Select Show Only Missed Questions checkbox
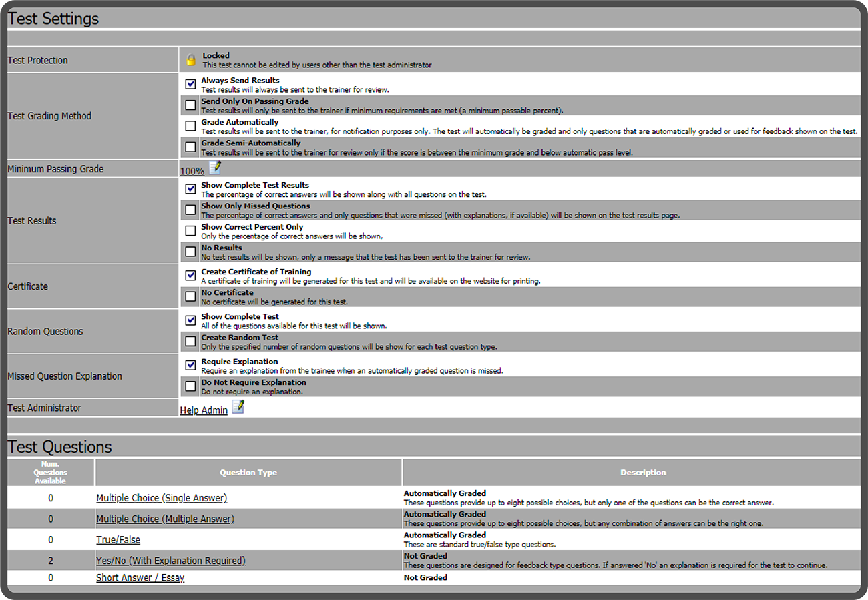868x600 pixels. point(191,210)
